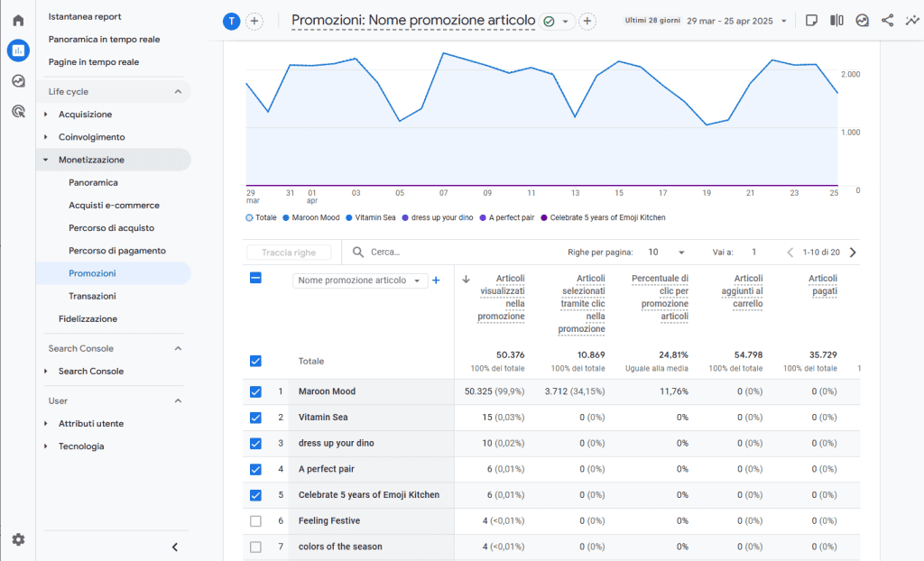Viewport: 924px width, 561px height.
Task: Uncheck the A perfect pair row checkbox
Action: [255, 469]
